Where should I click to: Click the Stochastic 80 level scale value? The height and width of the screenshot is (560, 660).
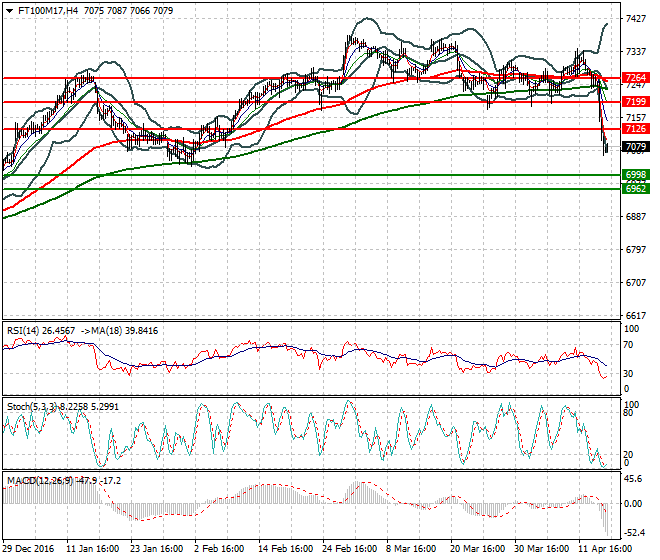[x=628, y=413]
